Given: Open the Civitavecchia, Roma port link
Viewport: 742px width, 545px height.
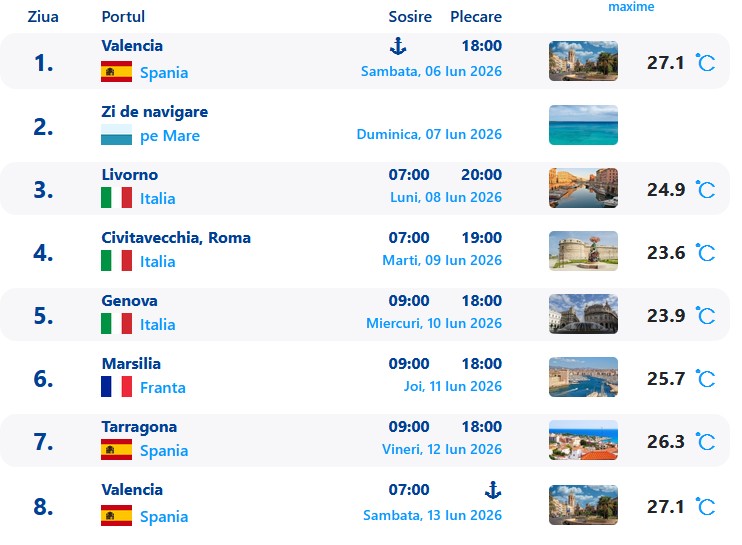Looking at the screenshot, I should (x=176, y=238).
